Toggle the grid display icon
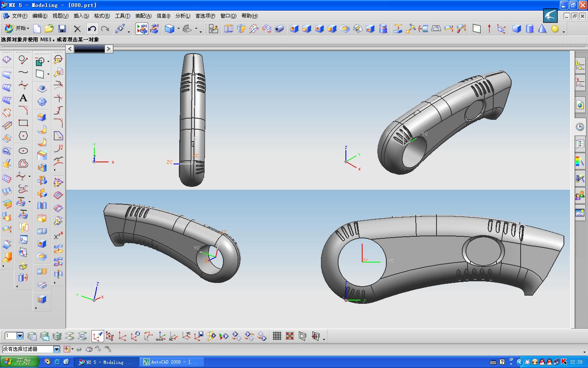 point(277,336)
